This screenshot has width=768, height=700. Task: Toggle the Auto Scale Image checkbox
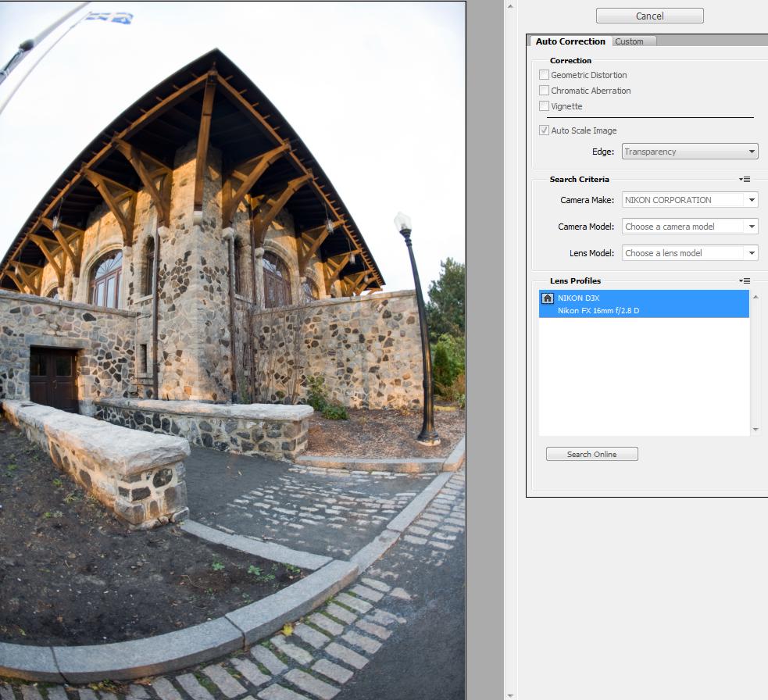click(x=544, y=130)
